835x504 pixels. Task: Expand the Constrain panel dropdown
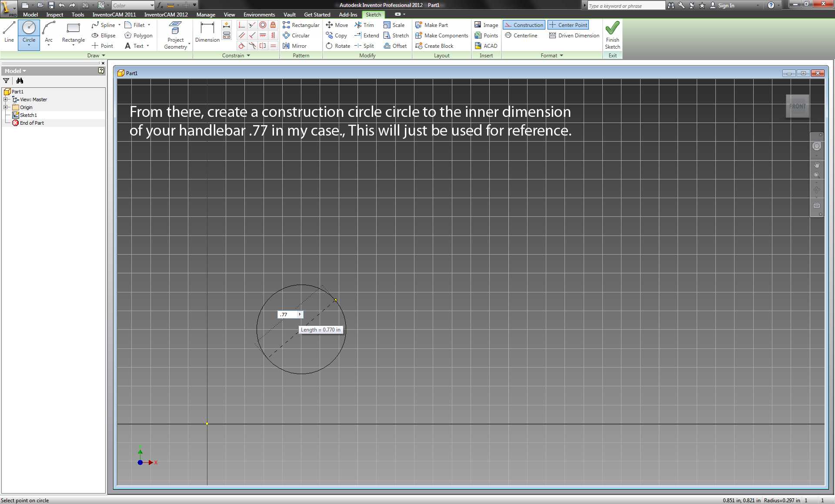click(236, 56)
